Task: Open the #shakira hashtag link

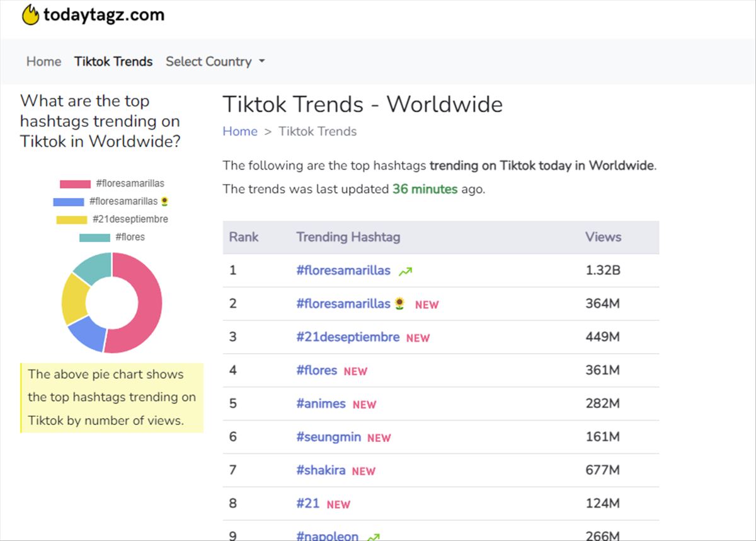Action: click(x=321, y=470)
